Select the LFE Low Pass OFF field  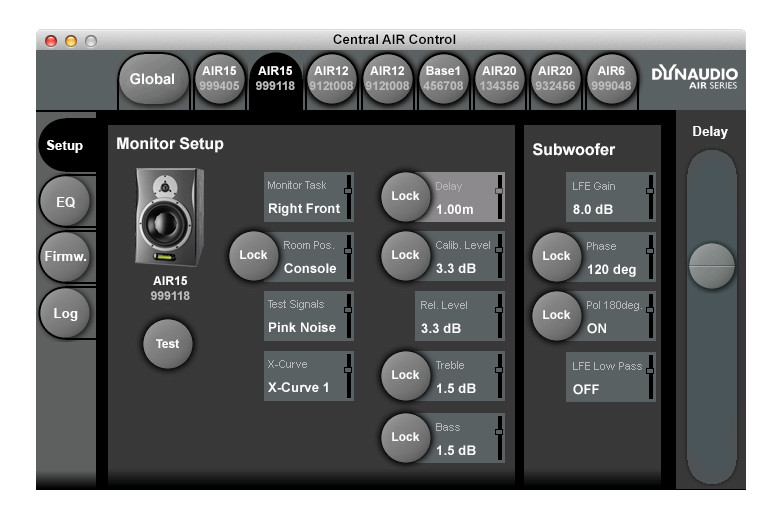point(611,377)
